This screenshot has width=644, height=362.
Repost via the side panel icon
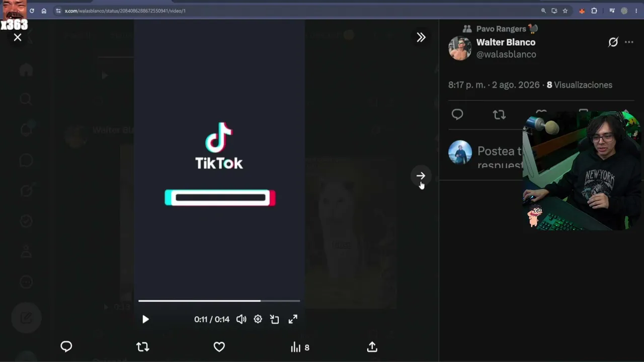click(499, 115)
